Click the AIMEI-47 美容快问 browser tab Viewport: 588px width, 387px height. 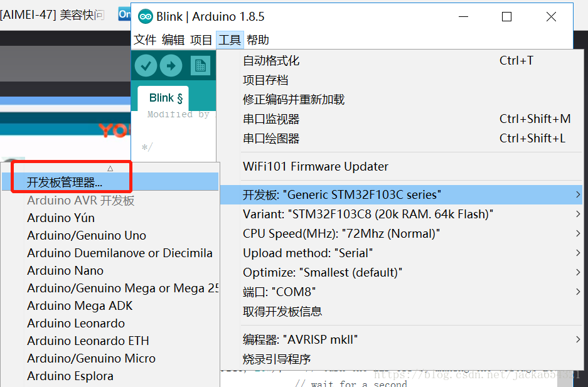(x=53, y=15)
